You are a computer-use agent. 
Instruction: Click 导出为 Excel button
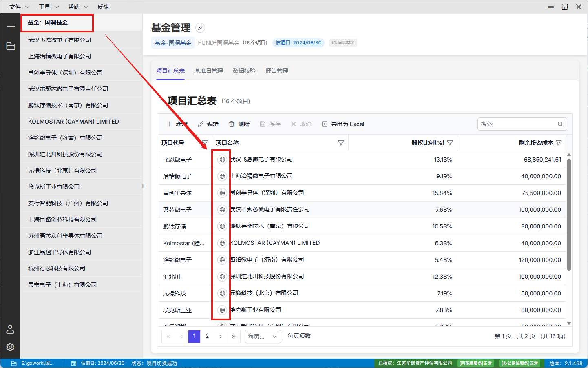pyautogui.click(x=343, y=124)
